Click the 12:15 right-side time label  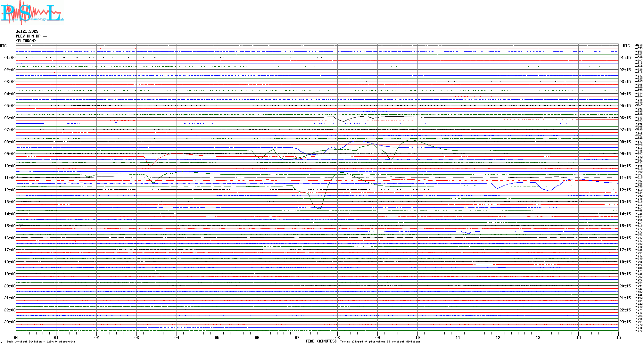click(625, 190)
